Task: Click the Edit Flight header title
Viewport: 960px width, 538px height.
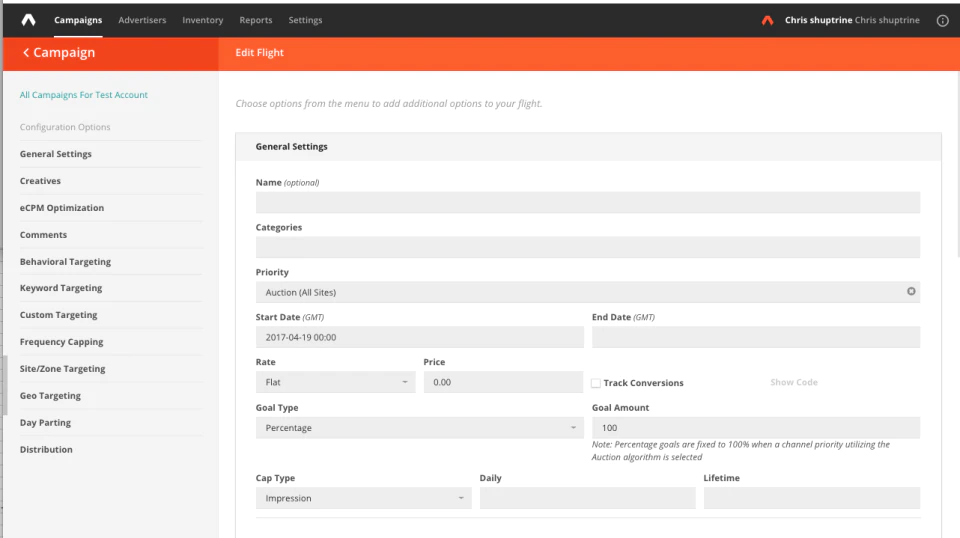Action: (260, 53)
